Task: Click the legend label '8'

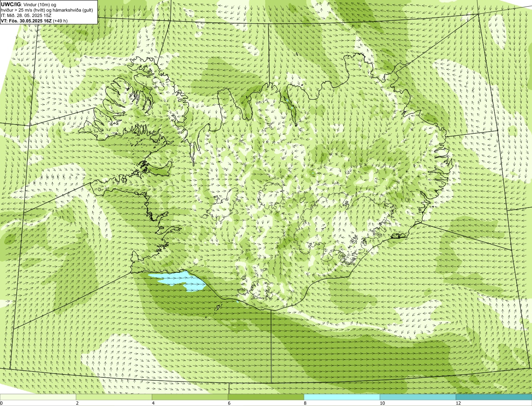Action: point(305,403)
